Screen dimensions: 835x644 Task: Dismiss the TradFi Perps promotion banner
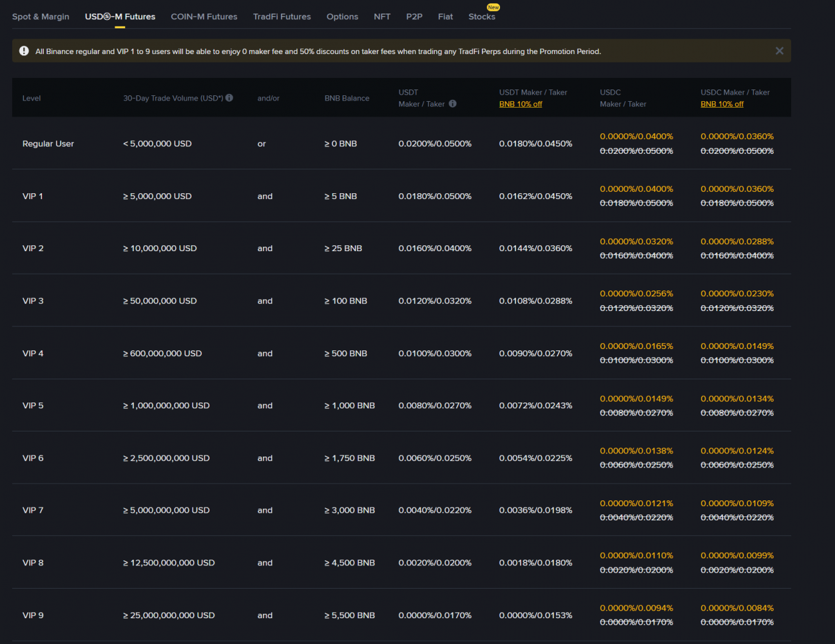tap(779, 51)
